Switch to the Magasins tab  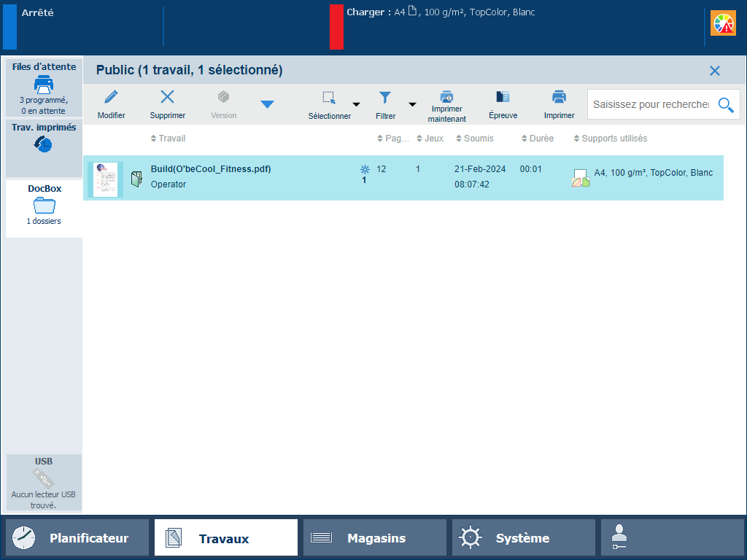[x=374, y=538]
